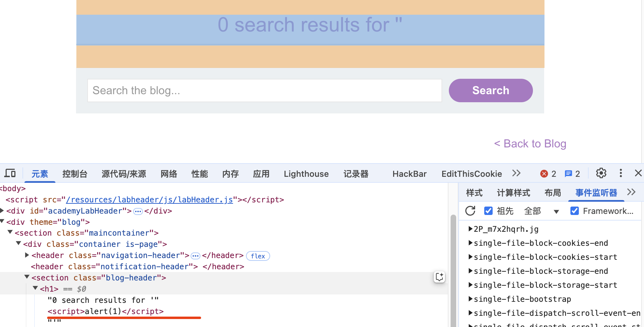Switch to the 控制台 console tab
Screen dimensions: 644x327
(x=75, y=174)
